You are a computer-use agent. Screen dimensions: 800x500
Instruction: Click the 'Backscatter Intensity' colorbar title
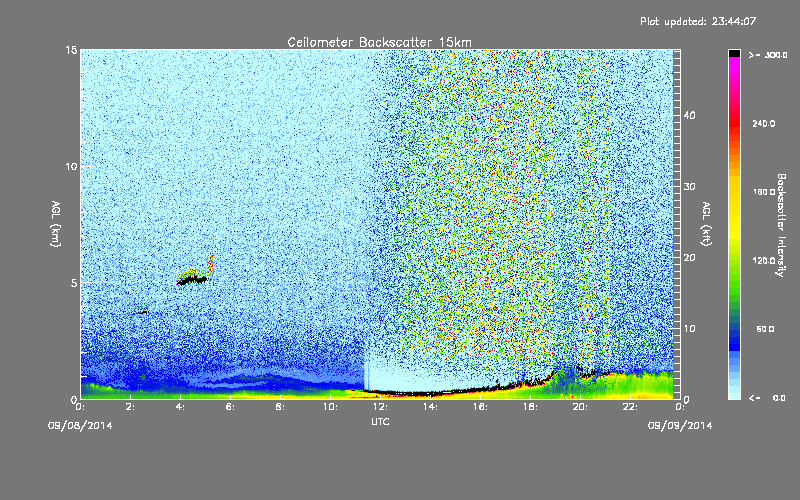[x=780, y=225]
